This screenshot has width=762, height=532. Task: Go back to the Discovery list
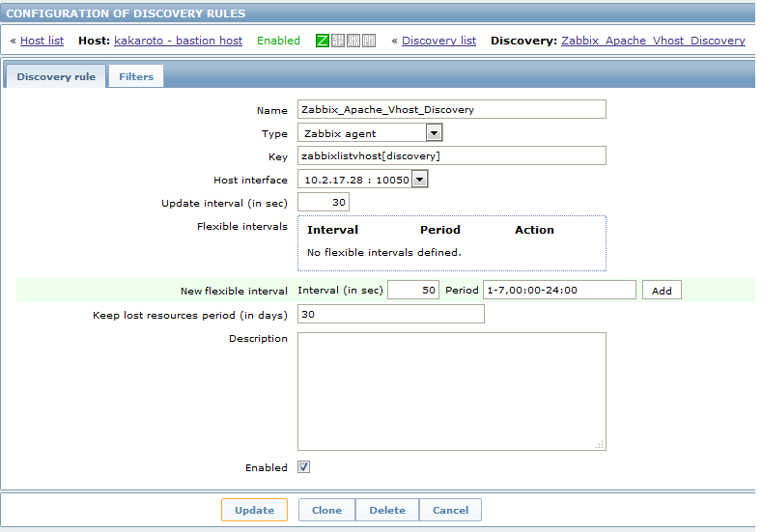coord(438,41)
